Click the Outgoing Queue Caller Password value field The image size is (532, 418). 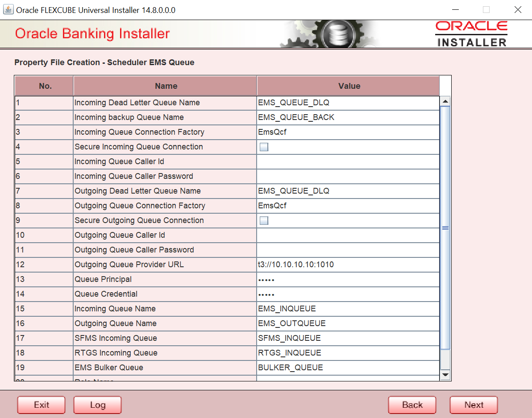tap(348, 250)
